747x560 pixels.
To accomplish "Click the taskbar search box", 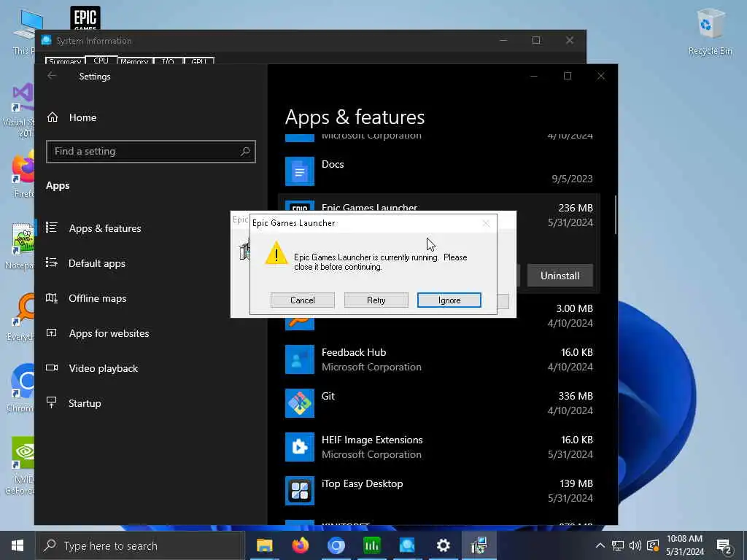I will tap(140, 545).
